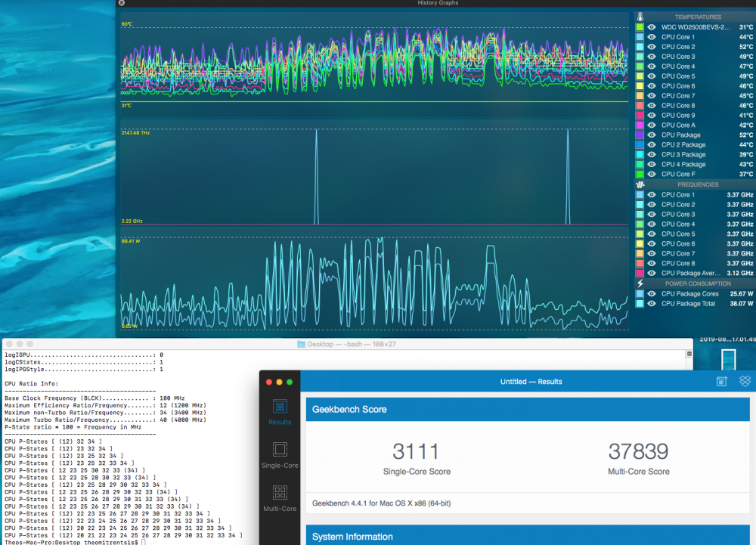This screenshot has height=545, width=756.
Task: Click the Single-Core Score 3111 value
Action: coord(416,451)
